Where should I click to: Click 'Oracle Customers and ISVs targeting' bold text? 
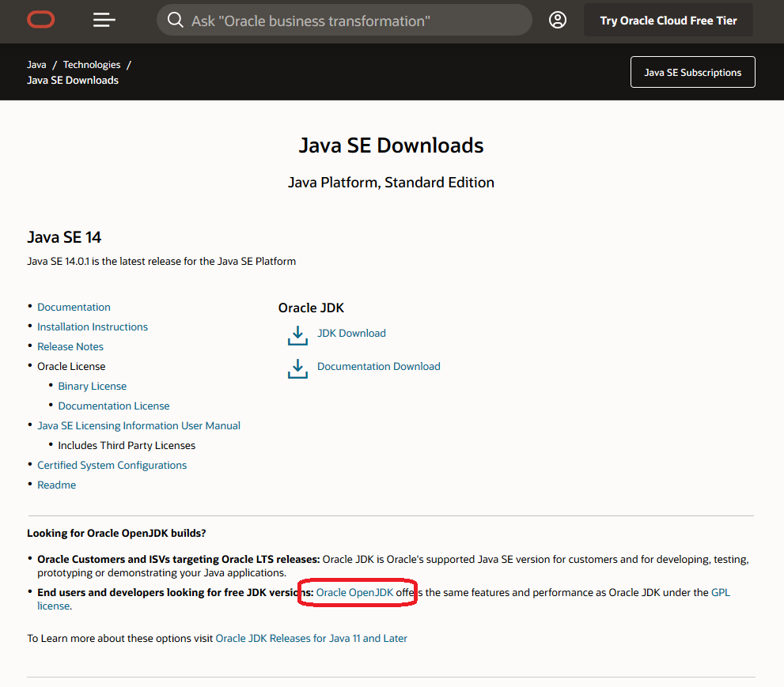[x=179, y=559]
